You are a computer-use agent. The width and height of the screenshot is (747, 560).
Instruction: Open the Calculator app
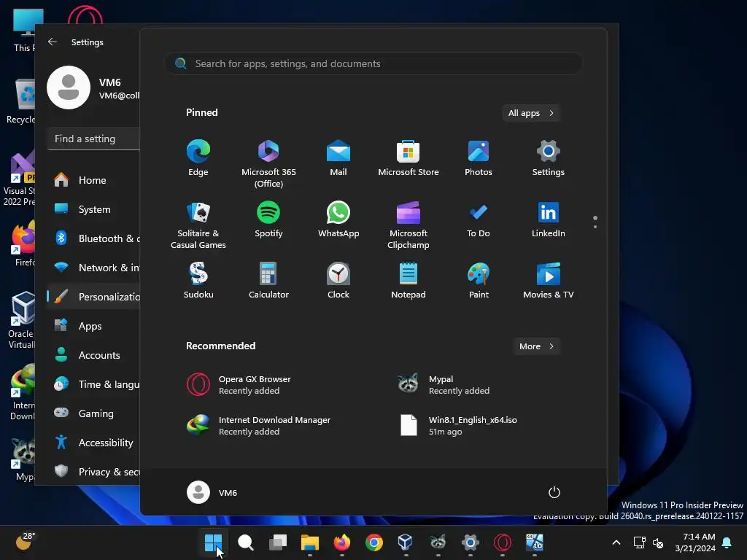pos(268,281)
